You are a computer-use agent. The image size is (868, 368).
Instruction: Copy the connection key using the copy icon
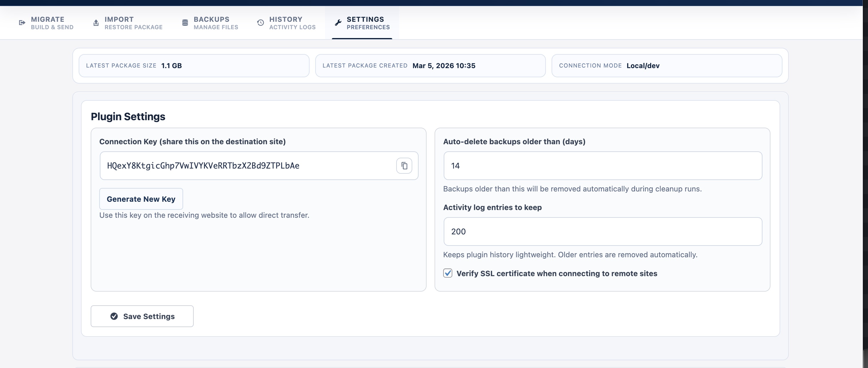[x=404, y=165]
